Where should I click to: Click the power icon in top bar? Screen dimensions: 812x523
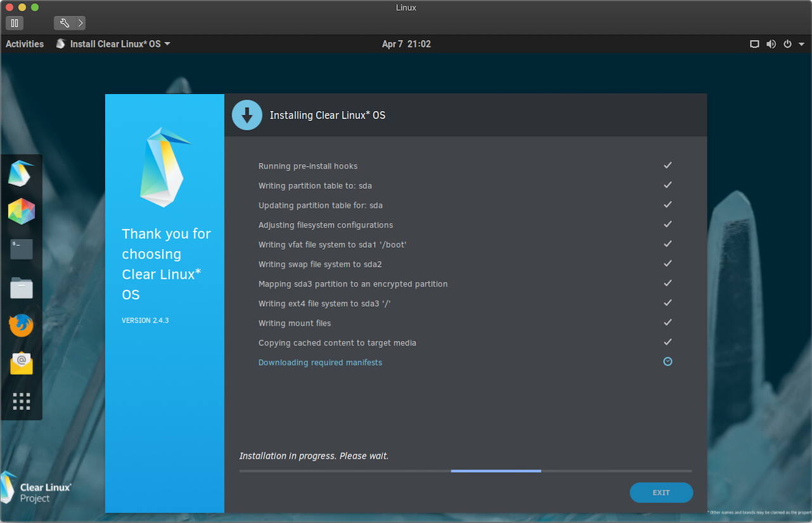pos(787,44)
